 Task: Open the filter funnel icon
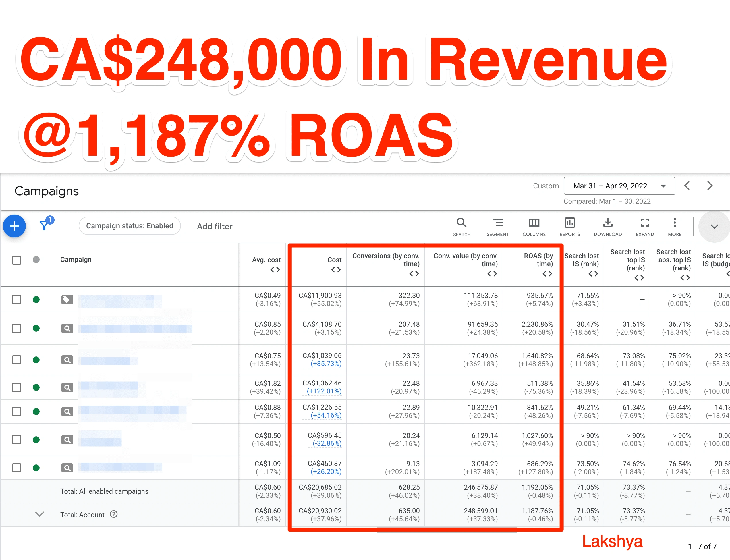(44, 226)
